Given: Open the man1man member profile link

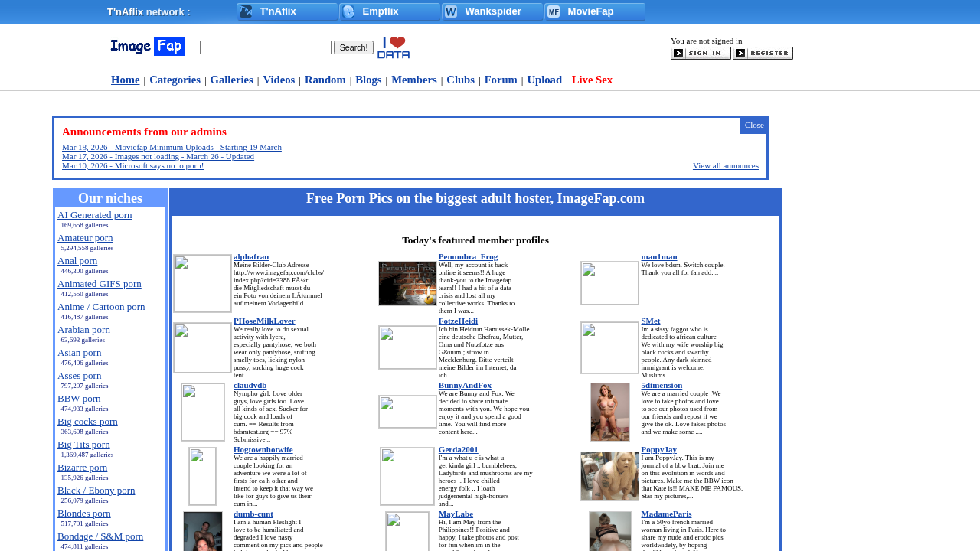Looking at the screenshot, I should click(x=659, y=256).
